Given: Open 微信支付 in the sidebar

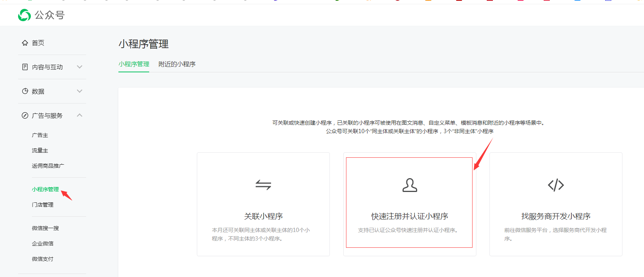Looking at the screenshot, I should 43,259.
